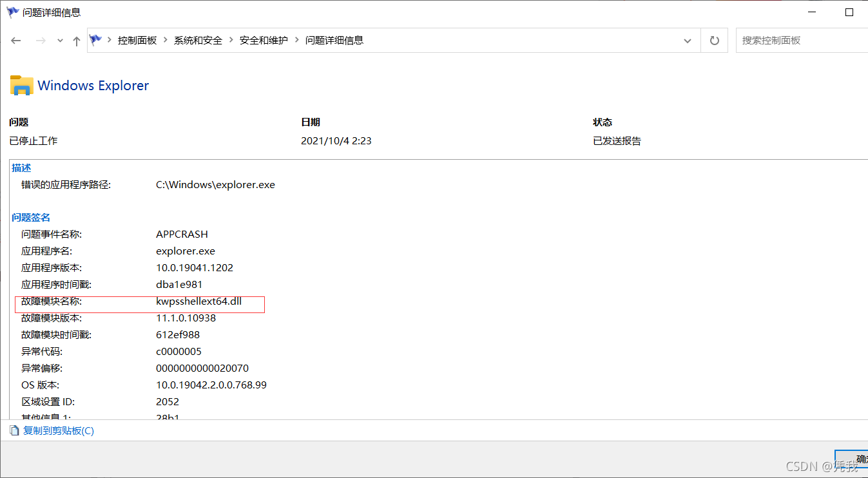Navigate to 安全和维护 via breadcrumb
The image size is (868, 478).
pyautogui.click(x=264, y=40)
